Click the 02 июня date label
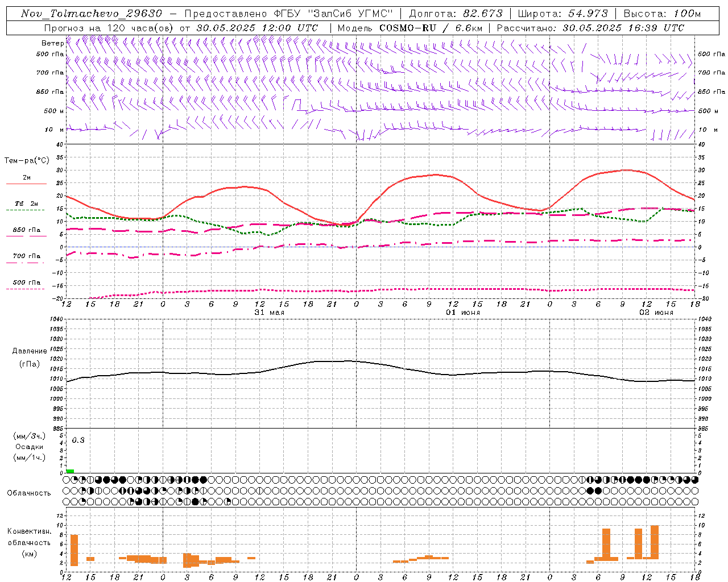 tap(656, 313)
